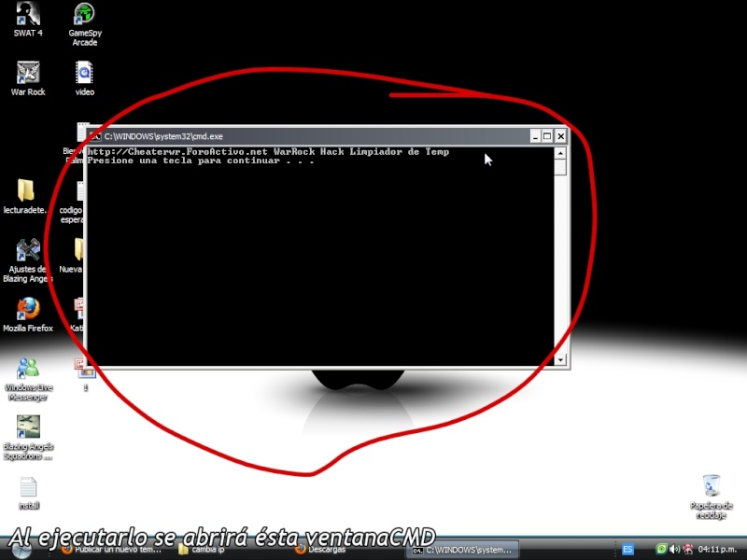Image resolution: width=747 pixels, height=560 pixels.
Task: Open the volume speaker tray icon
Action: (674, 550)
